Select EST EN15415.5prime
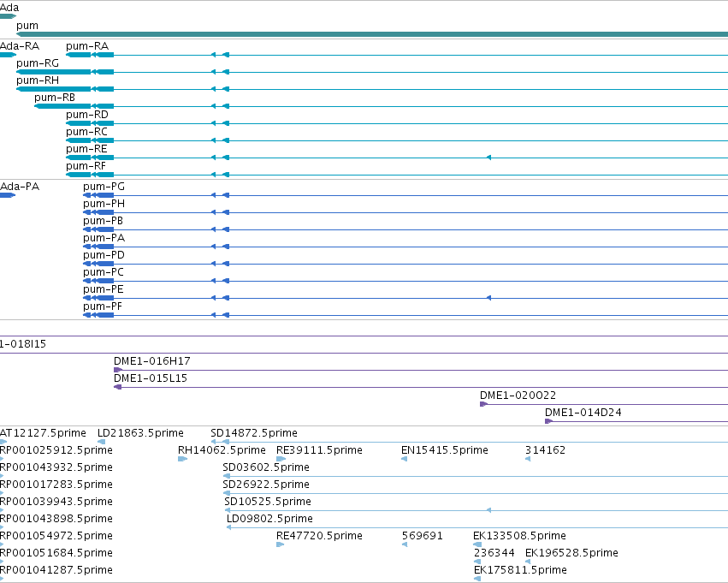Screen dimensions: 728x583 tap(445, 450)
